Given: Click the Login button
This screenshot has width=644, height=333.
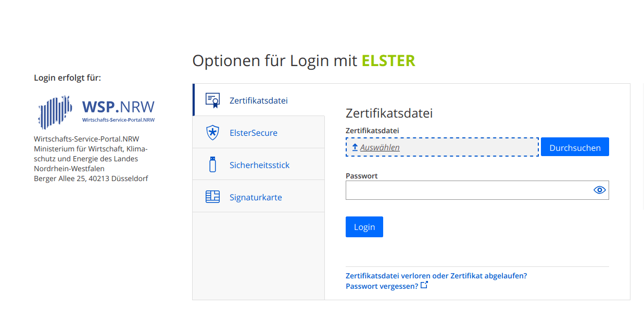Looking at the screenshot, I should (x=364, y=226).
